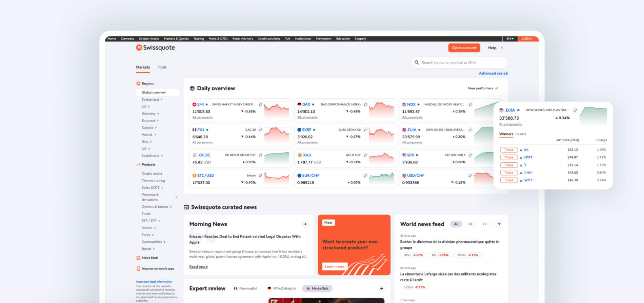Open the EN language dropdown

coord(510,39)
